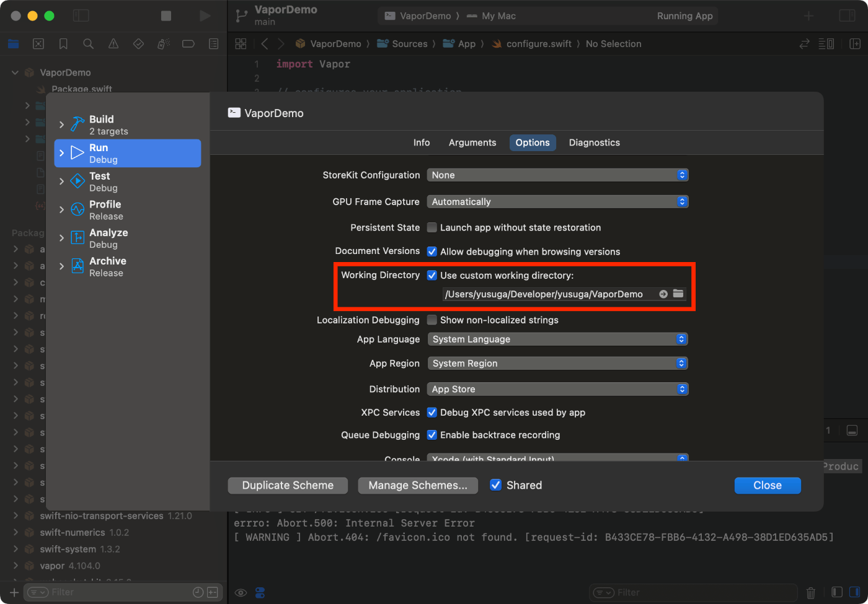Enable Show non-localized strings
The width and height of the screenshot is (868, 604).
click(x=432, y=320)
